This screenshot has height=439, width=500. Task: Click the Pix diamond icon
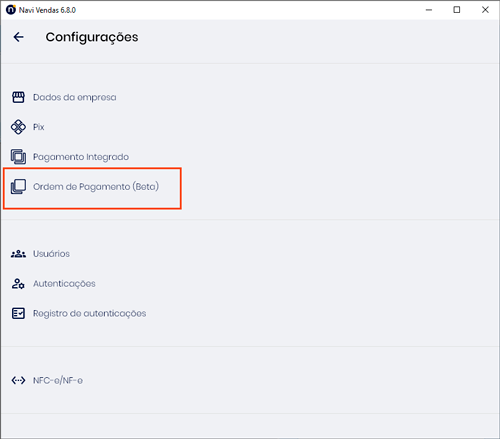18,127
